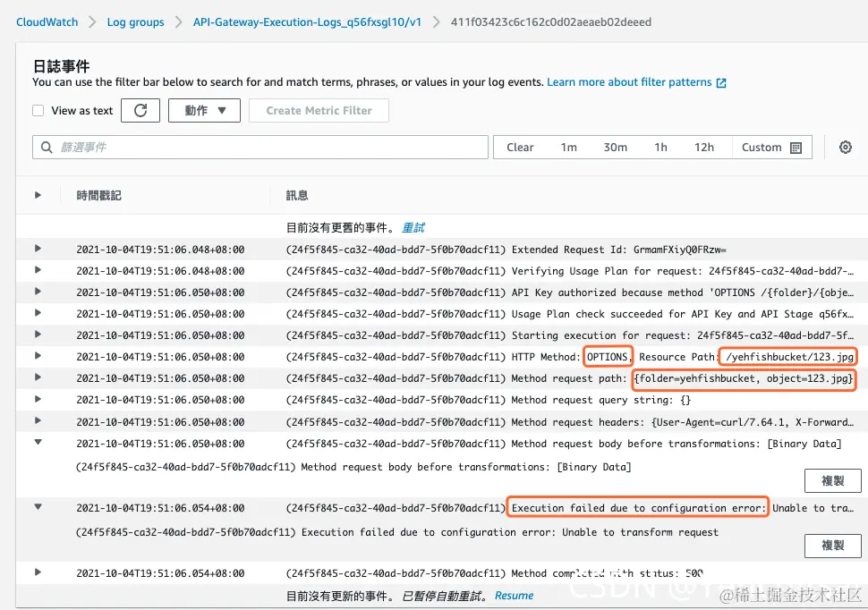Click the calendar icon next to Custom
Image resolution: width=868 pixels, height=610 pixels.
pos(796,148)
